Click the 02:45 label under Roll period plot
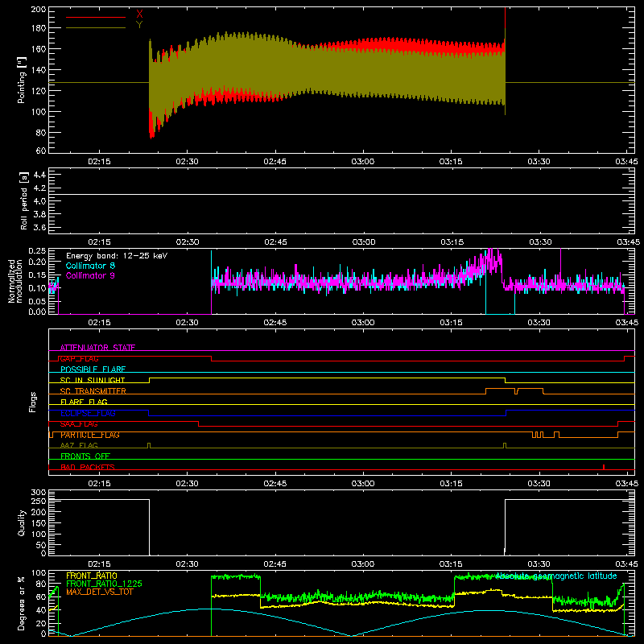644x644 pixels. tap(275, 242)
